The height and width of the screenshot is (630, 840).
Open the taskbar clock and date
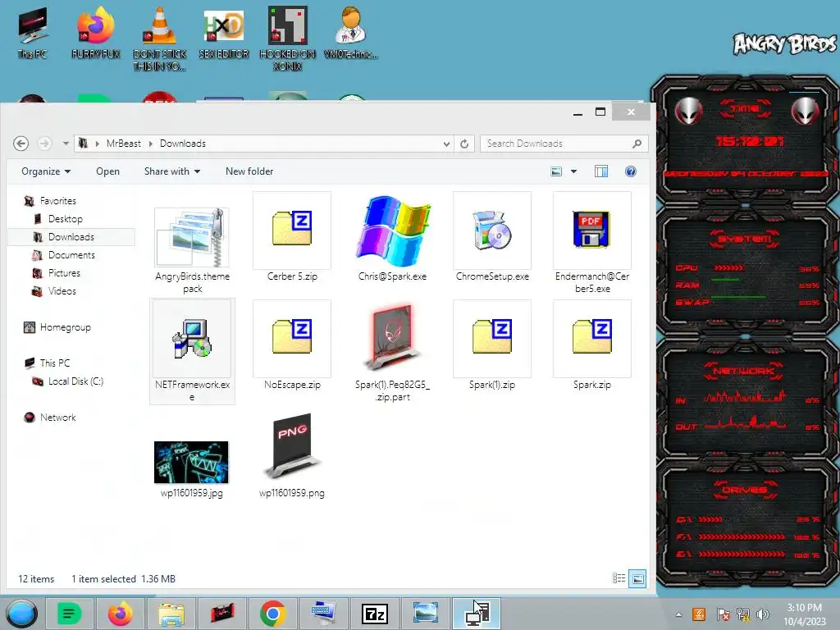pyautogui.click(x=805, y=614)
